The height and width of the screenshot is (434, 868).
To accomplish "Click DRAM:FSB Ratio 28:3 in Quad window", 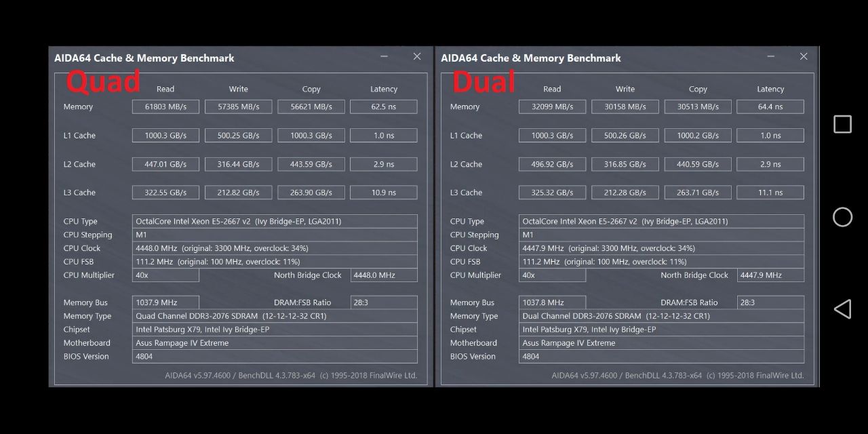I will coord(384,302).
